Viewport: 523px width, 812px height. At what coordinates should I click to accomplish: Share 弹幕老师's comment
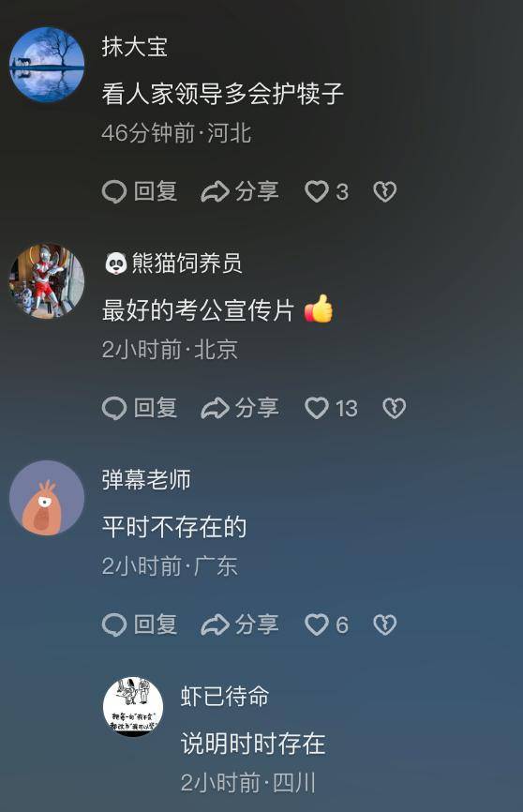click(240, 624)
